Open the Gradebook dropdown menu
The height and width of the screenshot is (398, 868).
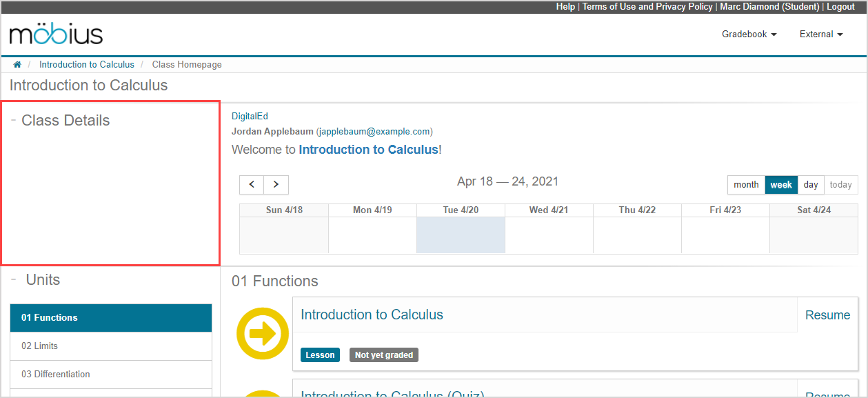pos(749,34)
